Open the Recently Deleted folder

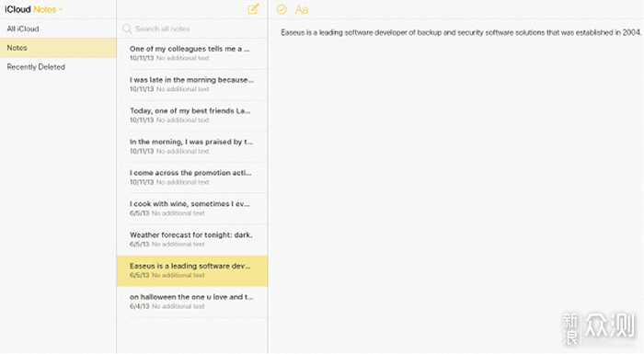pyautogui.click(x=58, y=66)
